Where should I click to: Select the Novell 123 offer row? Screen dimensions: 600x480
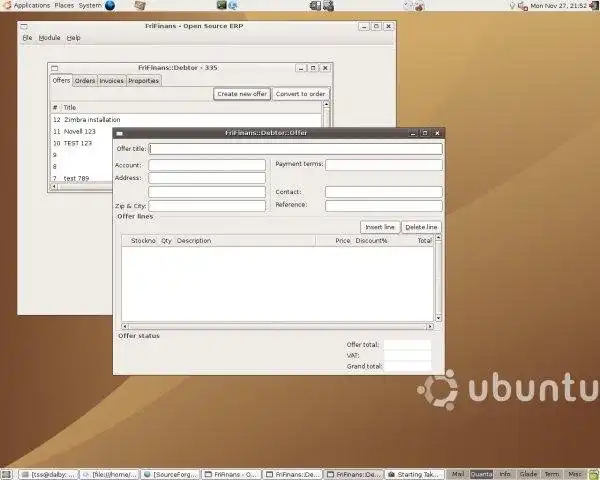pyautogui.click(x=82, y=131)
